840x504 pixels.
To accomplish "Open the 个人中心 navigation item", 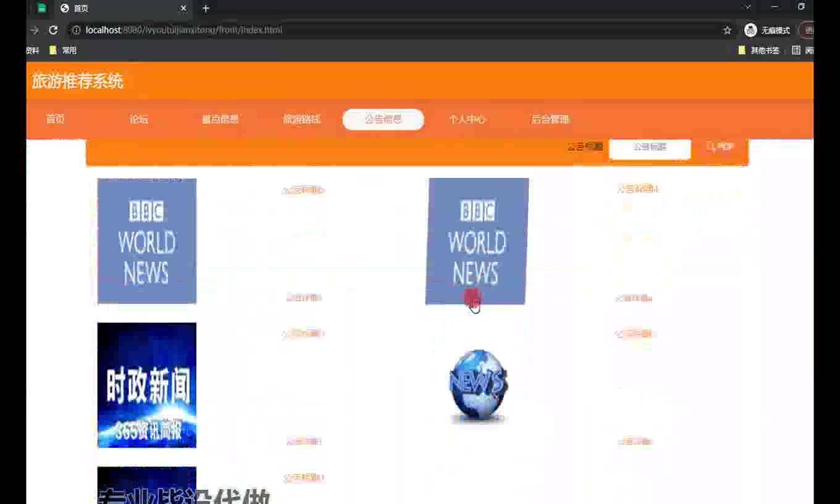I will (468, 119).
